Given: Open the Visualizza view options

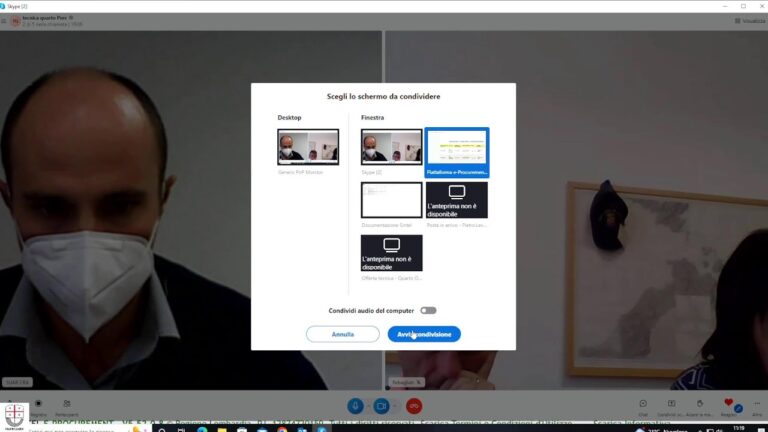Looking at the screenshot, I should (x=750, y=21).
